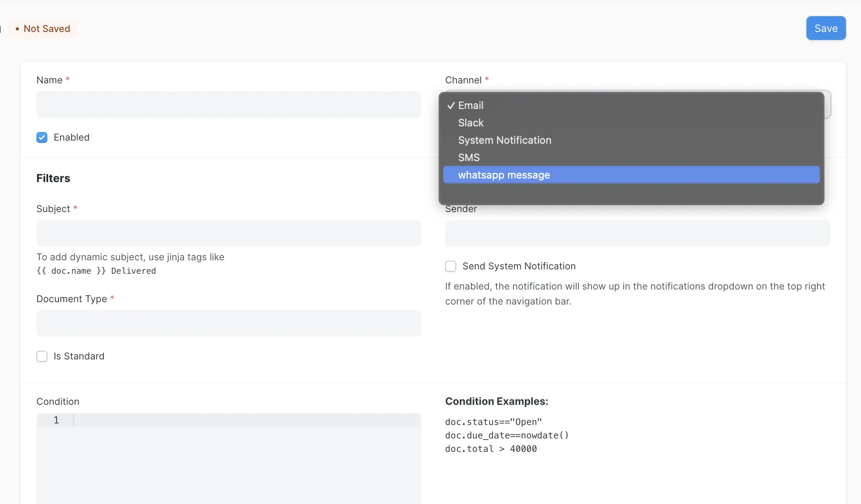Uncheck the Enabled checkbox
This screenshot has height=504, width=861.
(x=42, y=137)
